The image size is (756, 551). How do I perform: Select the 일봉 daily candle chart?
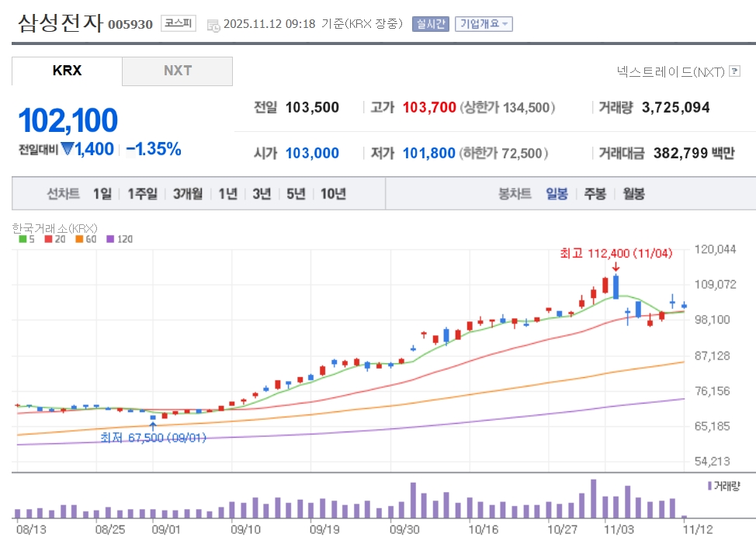pyautogui.click(x=557, y=194)
